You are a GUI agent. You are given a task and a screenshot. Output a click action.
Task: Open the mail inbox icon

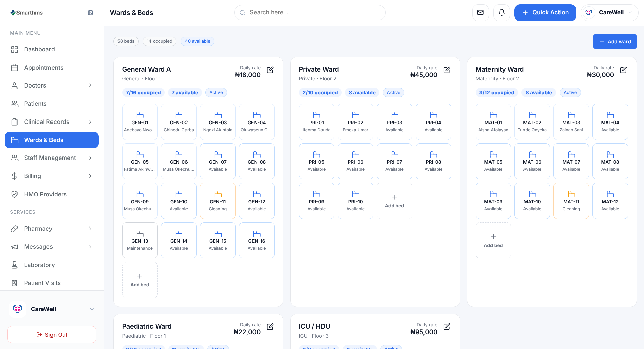480,13
